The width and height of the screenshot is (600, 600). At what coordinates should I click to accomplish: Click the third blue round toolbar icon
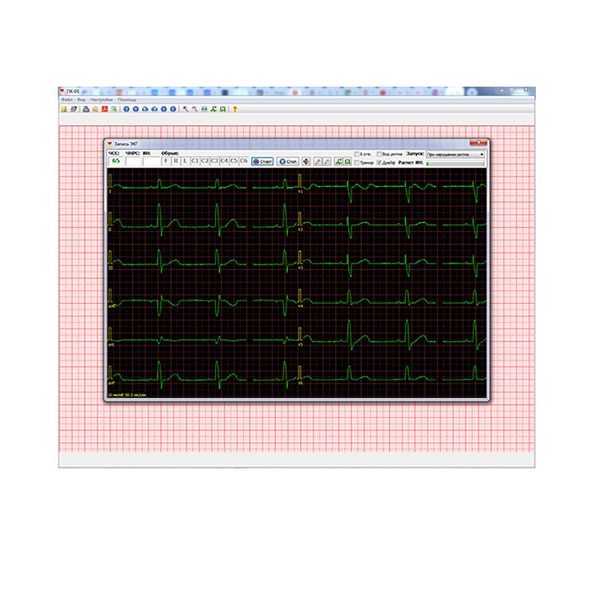coord(145,109)
